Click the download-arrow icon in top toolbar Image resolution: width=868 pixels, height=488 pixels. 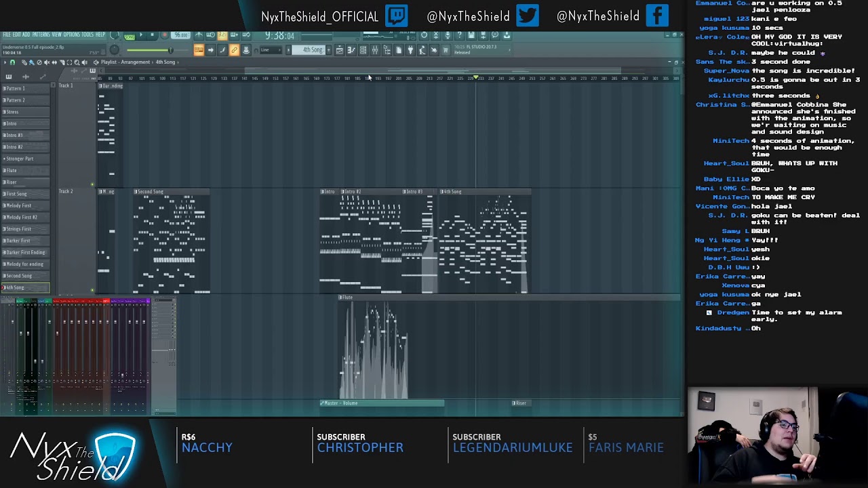point(507,35)
